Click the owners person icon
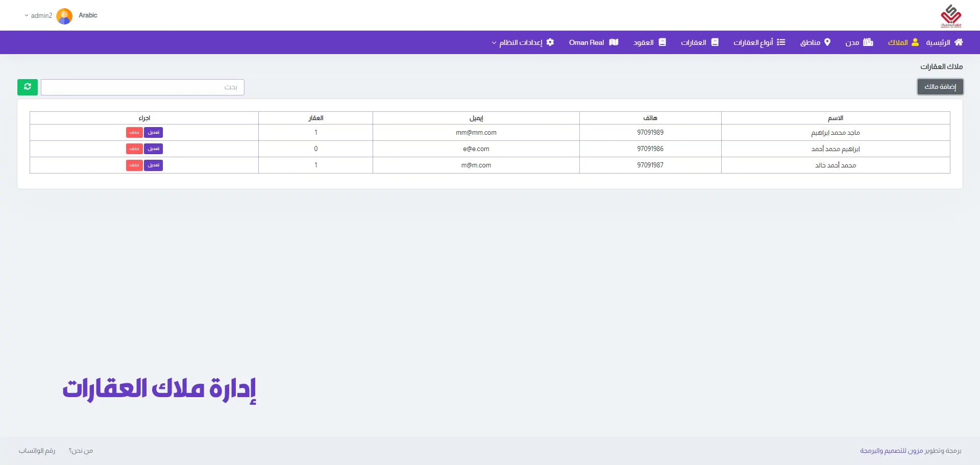The height and width of the screenshot is (465, 980). [915, 42]
